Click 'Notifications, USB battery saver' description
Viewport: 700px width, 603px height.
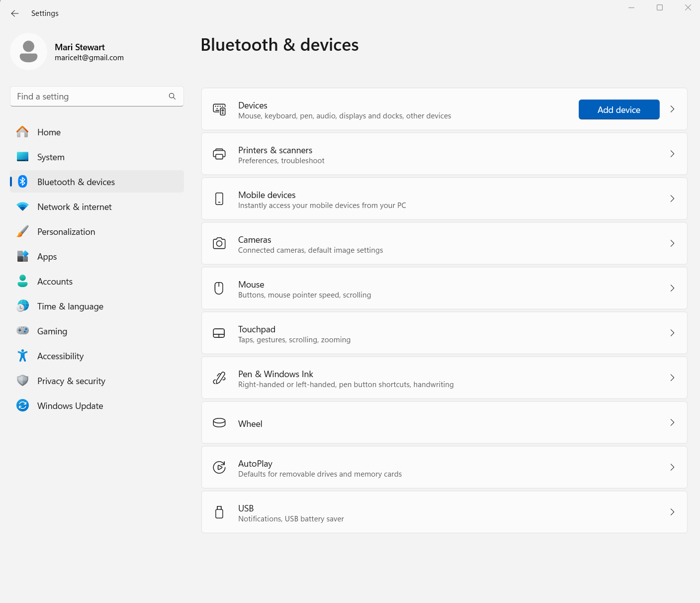(291, 519)
